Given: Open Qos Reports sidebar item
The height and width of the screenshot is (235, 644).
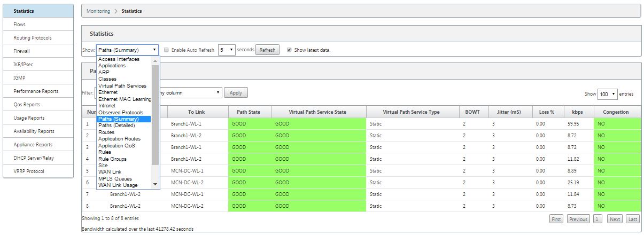Looking at the screenshot, I should (x=38, y=105).
